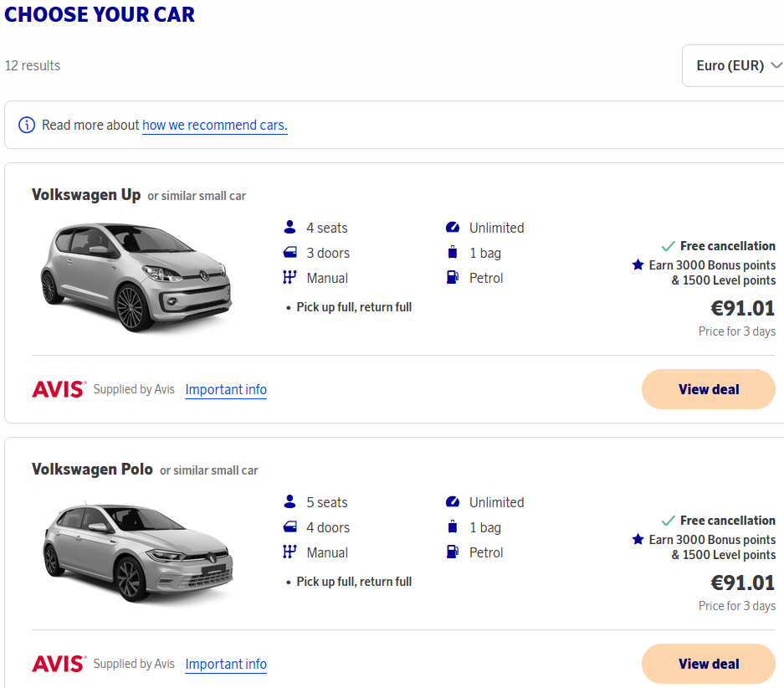784x688 pixels.
Task: Click the Volkswagen Polo title text
Action: pos(92,469)
